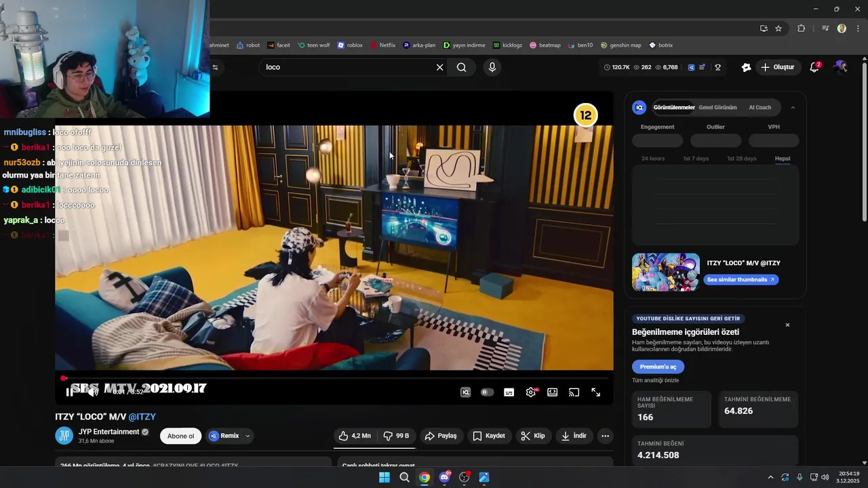Share the video via Paylaş
The height and width of the screenshot is (488, 868).
pyautogui.click(x=441, y=436)
